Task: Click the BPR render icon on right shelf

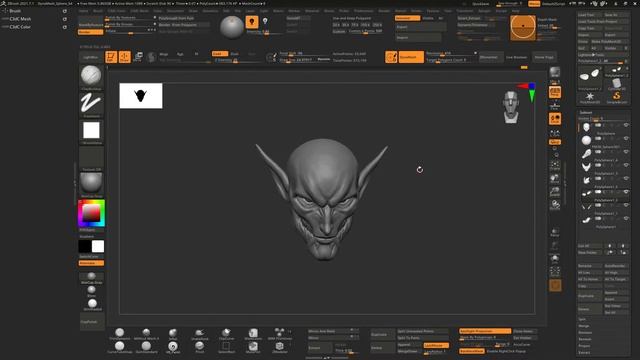Action: [555, 73]
